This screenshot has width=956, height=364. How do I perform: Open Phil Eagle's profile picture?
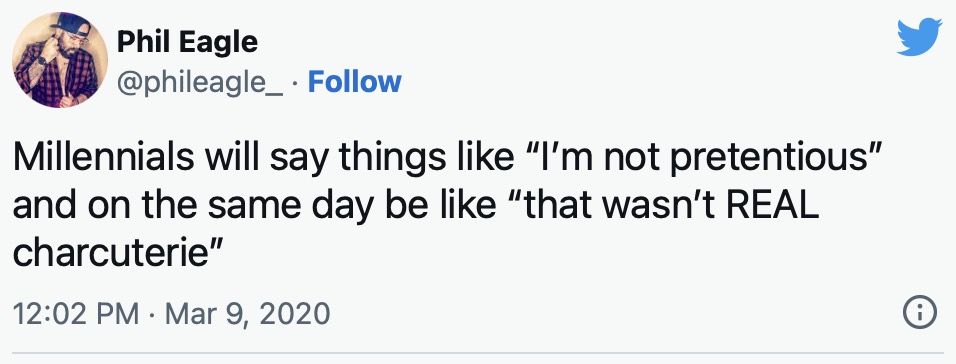tap(60, 60)
